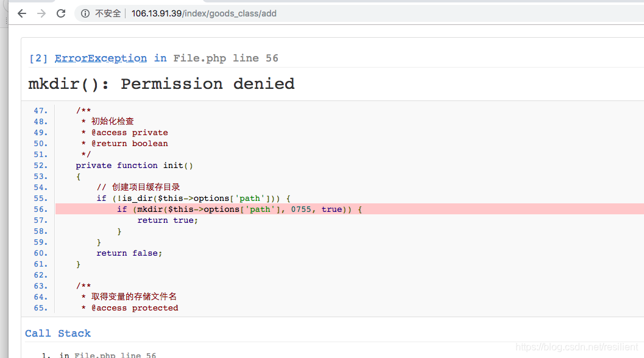The height and width of the screenshot is (358, 644).
Task: Select the Call Stack heading
Action: pyautogui.click(x=58, y=334)
